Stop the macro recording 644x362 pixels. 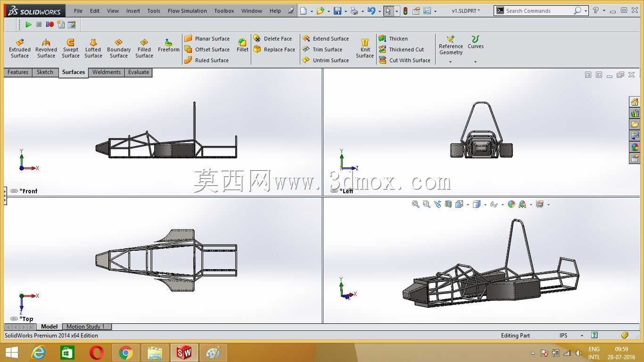click(x=39, y=25)
